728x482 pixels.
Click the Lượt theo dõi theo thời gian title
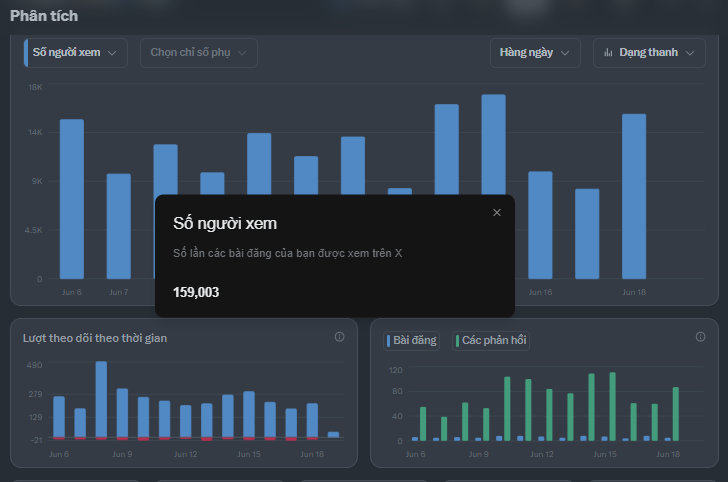click(x=95, y=338)
